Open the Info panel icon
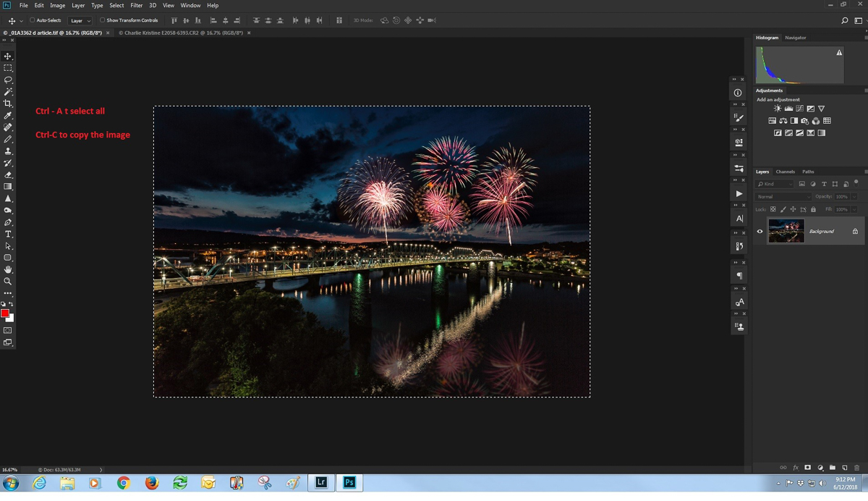Screen dimensions: 868x501 click(x=738, y=93)
